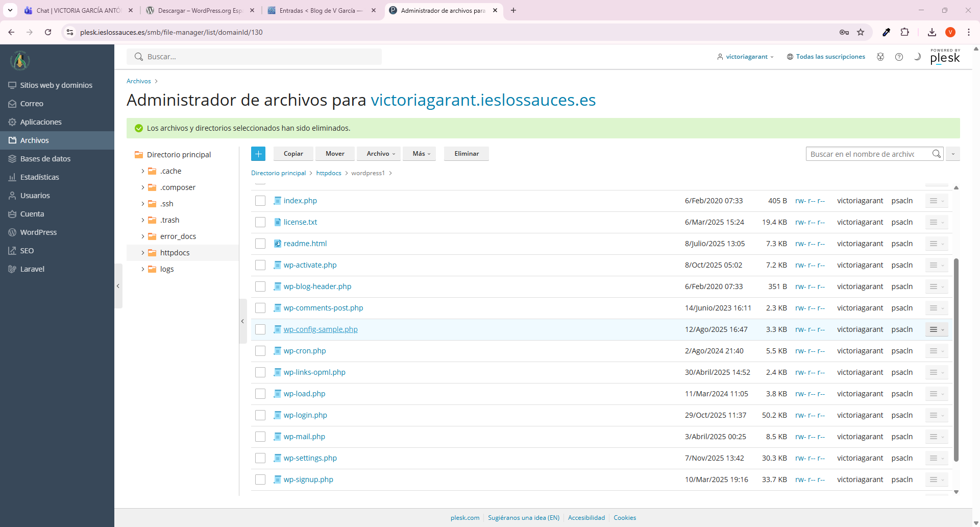The image size is (980, 527).
Task: Click the file list vertical scrollbar
Action: (956, 357)
